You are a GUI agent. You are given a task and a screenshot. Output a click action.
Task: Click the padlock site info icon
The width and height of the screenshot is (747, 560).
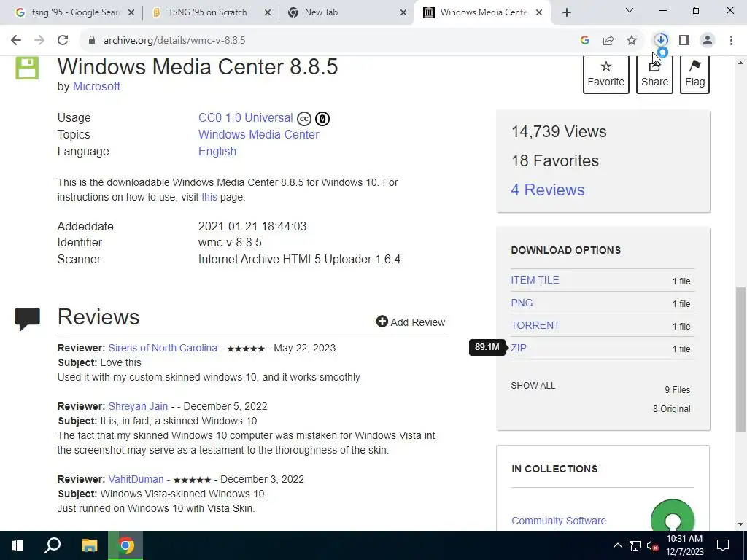pos(92,41)
